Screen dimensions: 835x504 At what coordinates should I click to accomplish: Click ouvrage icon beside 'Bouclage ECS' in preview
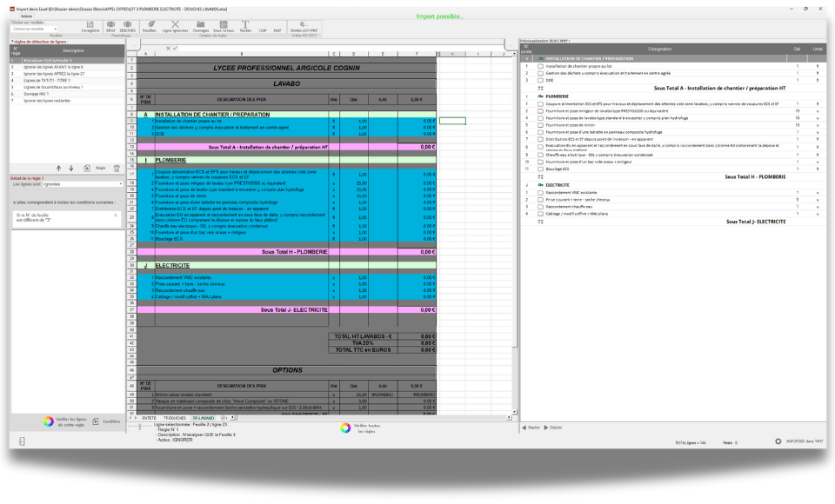point(540,169)
